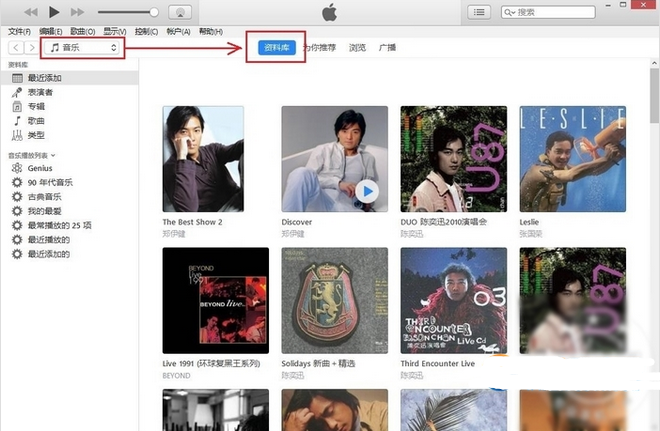Open The Best Show 2 album cover
Screen dimensions: 660x431
(203, 159)
